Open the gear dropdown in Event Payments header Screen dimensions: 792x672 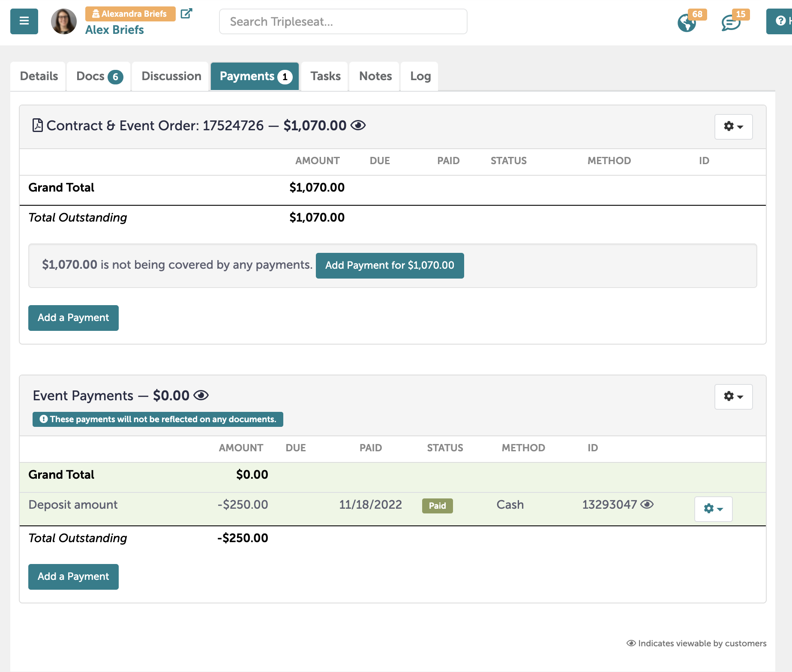tap(733, 396)
